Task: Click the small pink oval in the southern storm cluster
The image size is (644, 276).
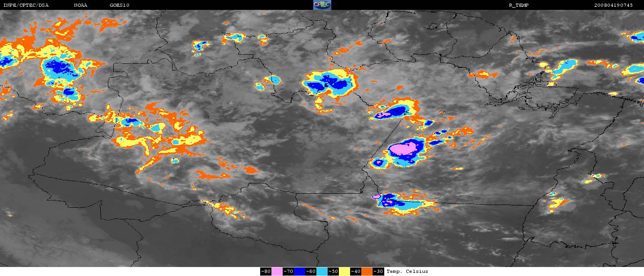Action: click(x=376, y=196)
